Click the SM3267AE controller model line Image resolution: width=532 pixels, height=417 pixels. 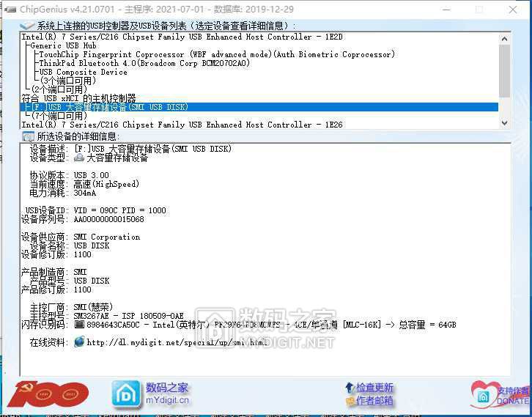coord(128,316)
